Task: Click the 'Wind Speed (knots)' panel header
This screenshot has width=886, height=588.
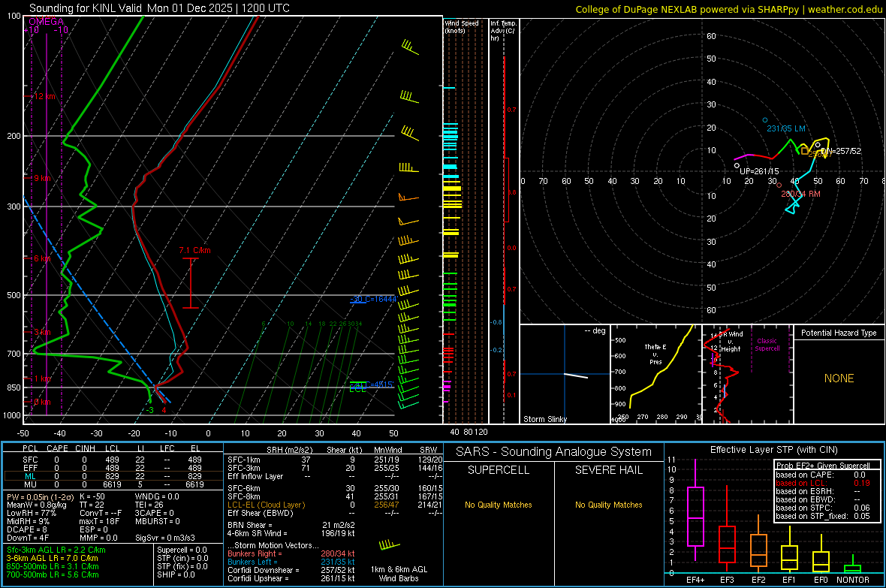Action: [x=462, y=26]
